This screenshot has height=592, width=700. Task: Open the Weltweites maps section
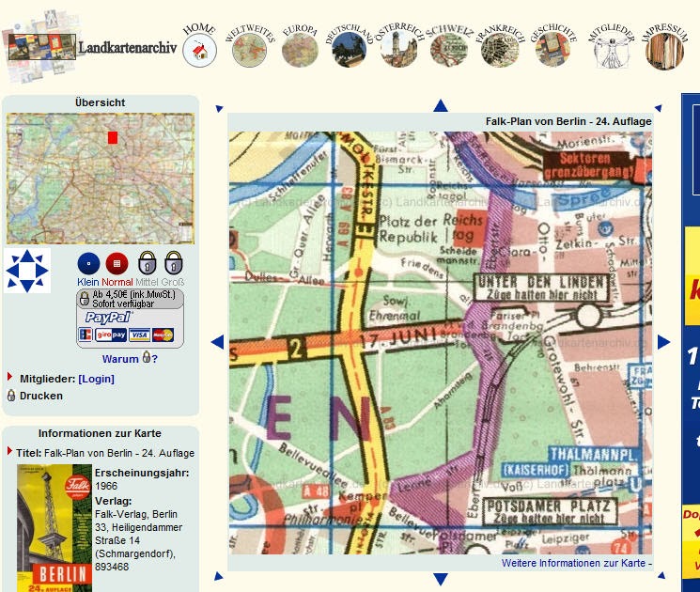(x=249, y=51)
